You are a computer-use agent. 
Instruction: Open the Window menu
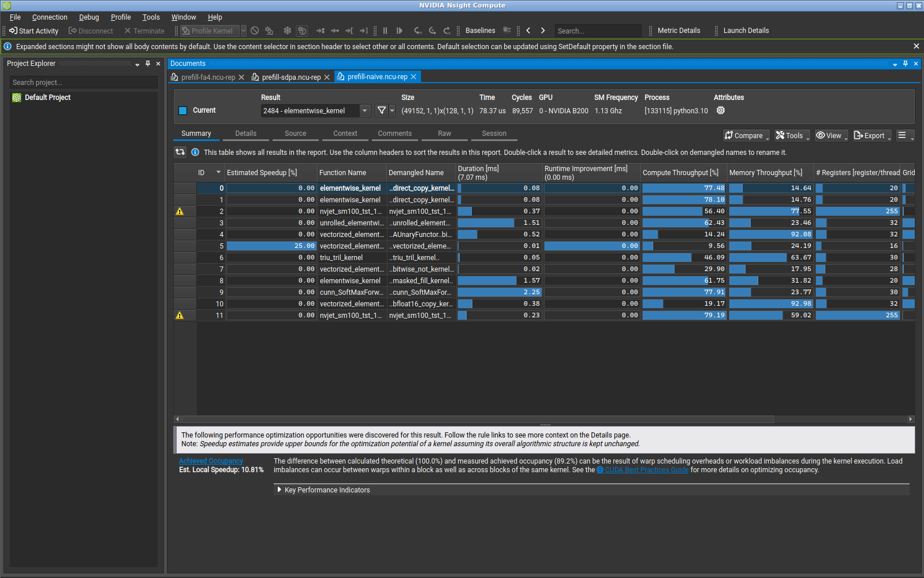click(x=184, y=17)
